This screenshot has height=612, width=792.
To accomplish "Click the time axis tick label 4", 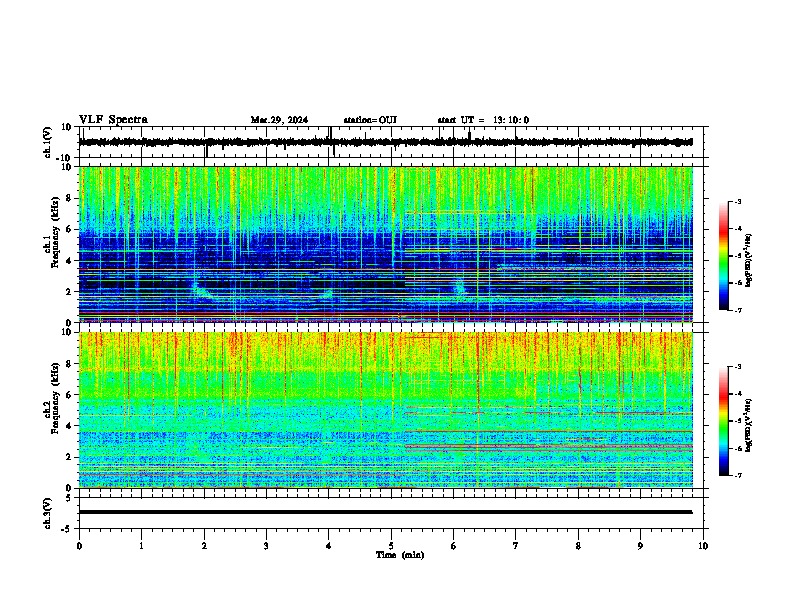I will pyautogui.click(x=329, y=546).
